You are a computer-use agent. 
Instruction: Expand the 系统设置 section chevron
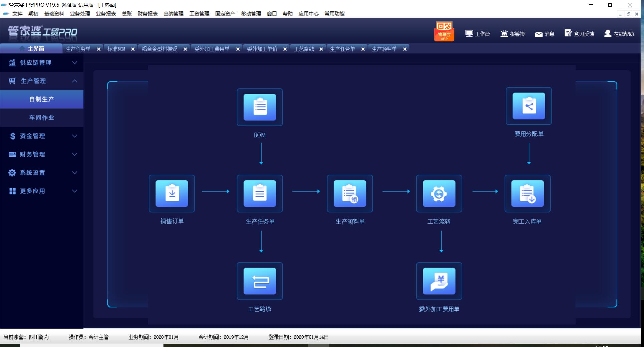75,172
